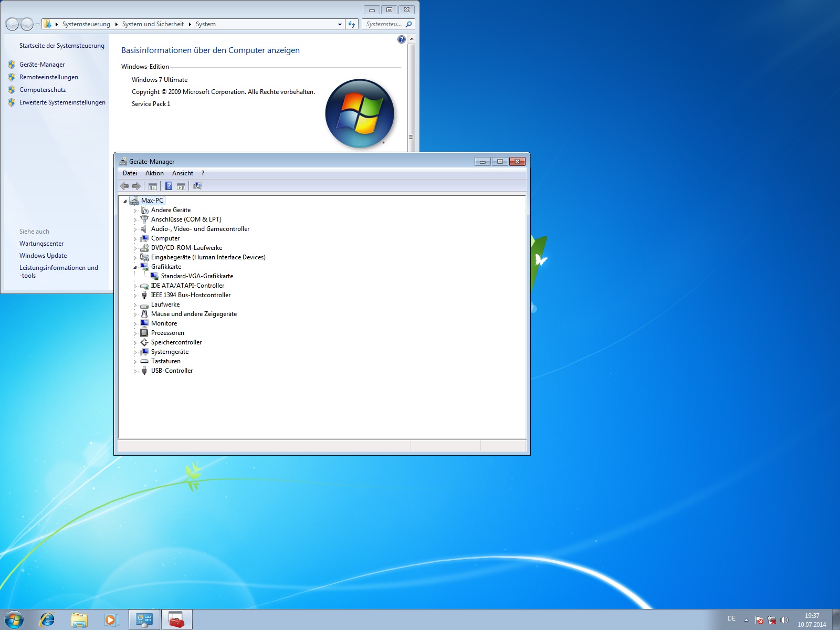The width and height of the screenshot is (840, 630).
Task: Open the Datei menu
Action: [130, 173]
